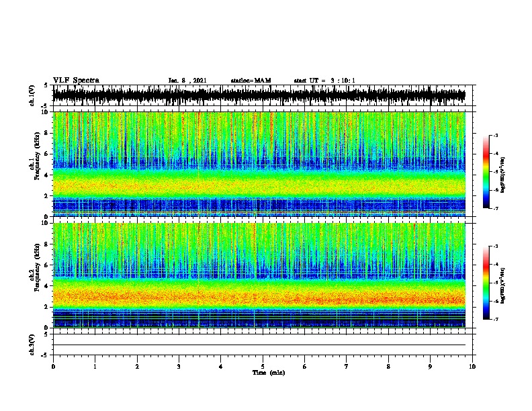
Task: Click the flat ch.3 voltage trace line
Action: point(259,345)
